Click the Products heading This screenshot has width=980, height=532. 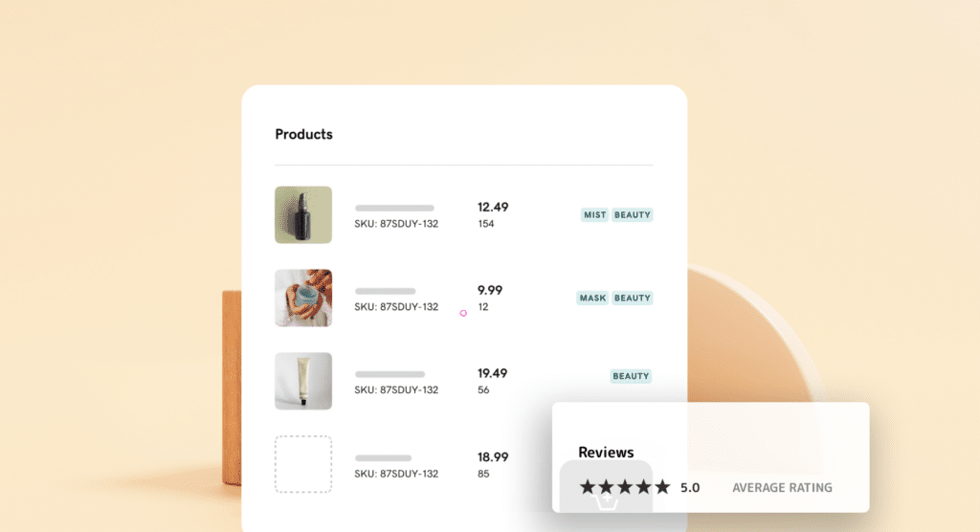pyautogui.click(x=303, y=134)
